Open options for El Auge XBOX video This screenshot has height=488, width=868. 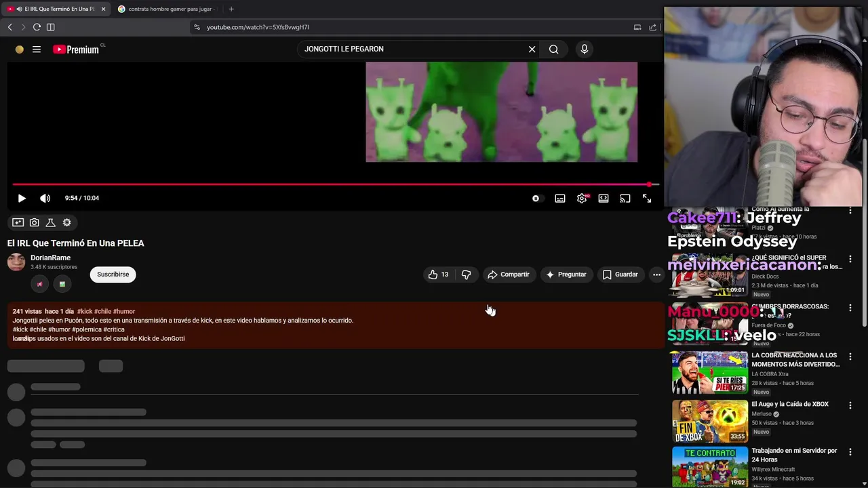coord(850,405)
